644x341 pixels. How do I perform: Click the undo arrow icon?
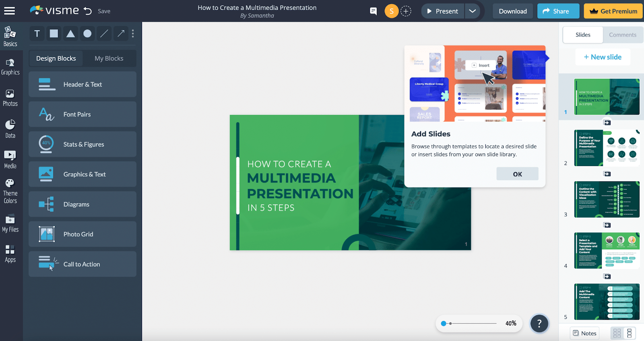click(88, 11)
